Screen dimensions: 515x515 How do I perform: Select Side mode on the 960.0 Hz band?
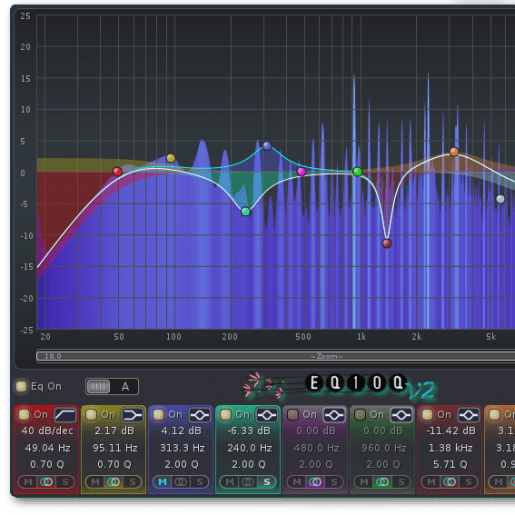pyautogui.click(x=401, y=482)
